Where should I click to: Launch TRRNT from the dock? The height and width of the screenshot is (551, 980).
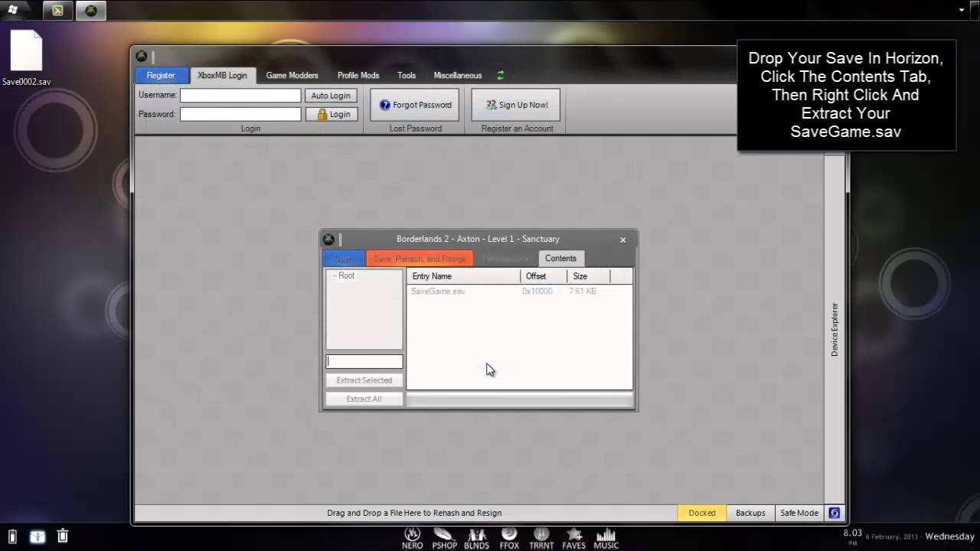(541, 538)
